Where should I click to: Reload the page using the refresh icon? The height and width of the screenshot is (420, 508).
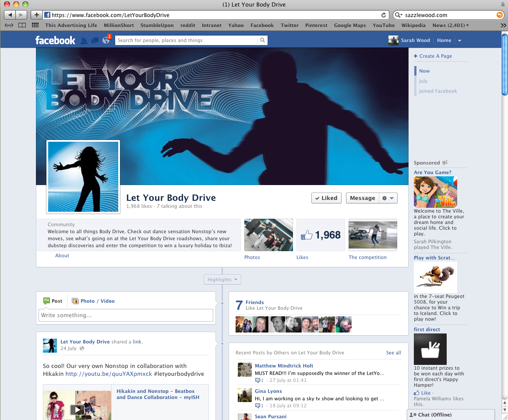click(384, 15)
